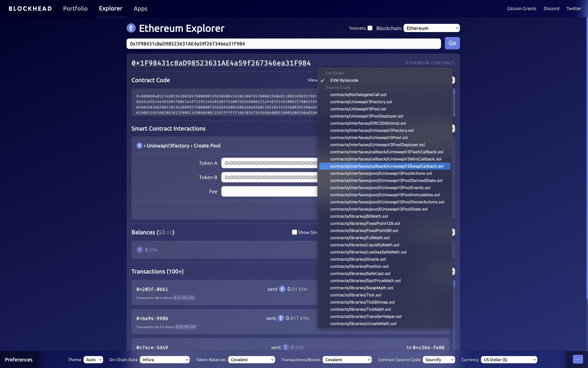Open transaction 0x205f…0b61

(x=152, y=289)
